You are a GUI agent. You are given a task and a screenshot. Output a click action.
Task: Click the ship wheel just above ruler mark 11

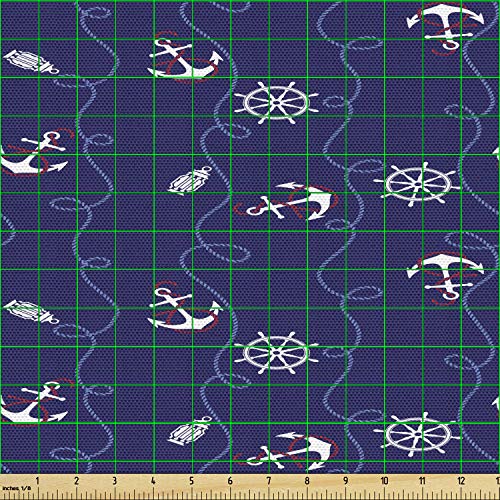point(417,434)
